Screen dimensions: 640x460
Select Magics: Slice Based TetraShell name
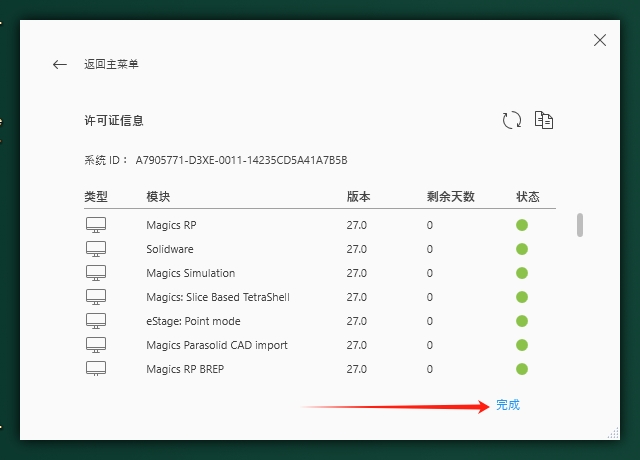pos(218,297)
